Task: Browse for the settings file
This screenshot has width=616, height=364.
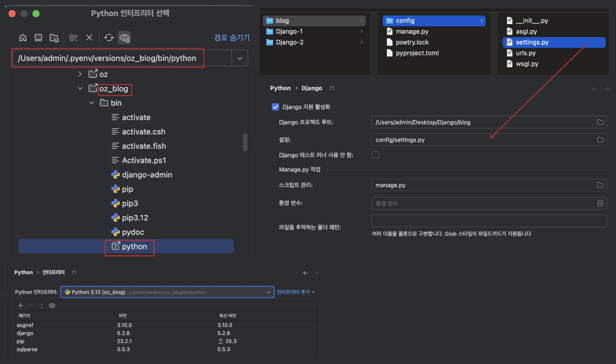Action: (600, 140)
